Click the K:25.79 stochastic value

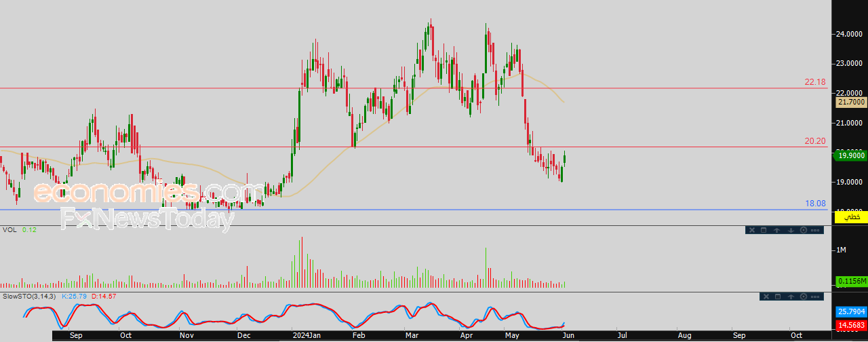point(73,297)
